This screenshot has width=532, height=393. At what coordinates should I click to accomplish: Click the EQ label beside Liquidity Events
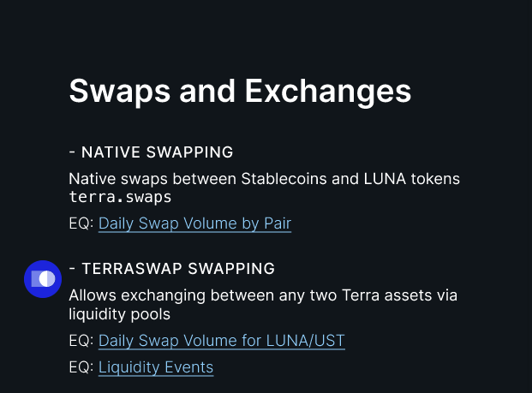pyautogui.click(x=81, y=367)
